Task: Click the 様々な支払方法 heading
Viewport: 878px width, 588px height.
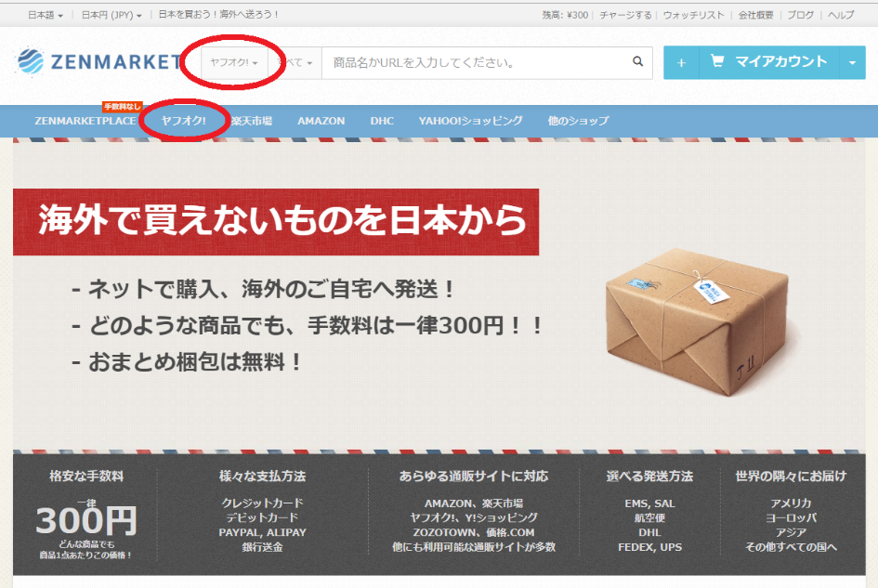Action: (x=262, y=477)
